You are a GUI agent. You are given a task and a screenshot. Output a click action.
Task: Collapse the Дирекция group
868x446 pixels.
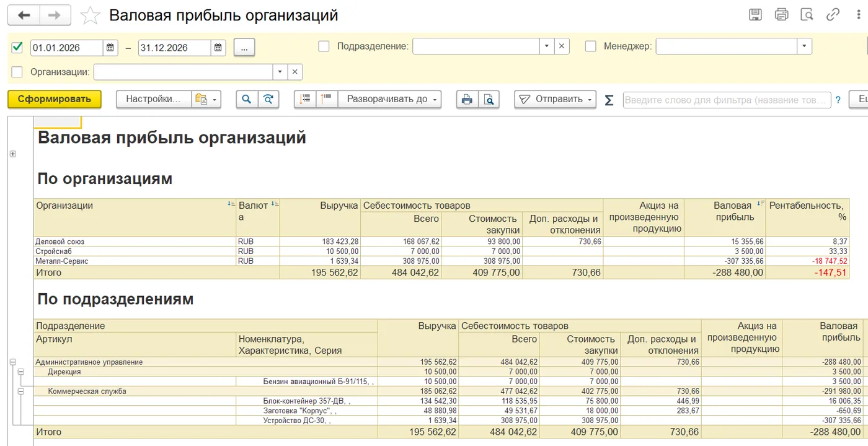(21, 372)
